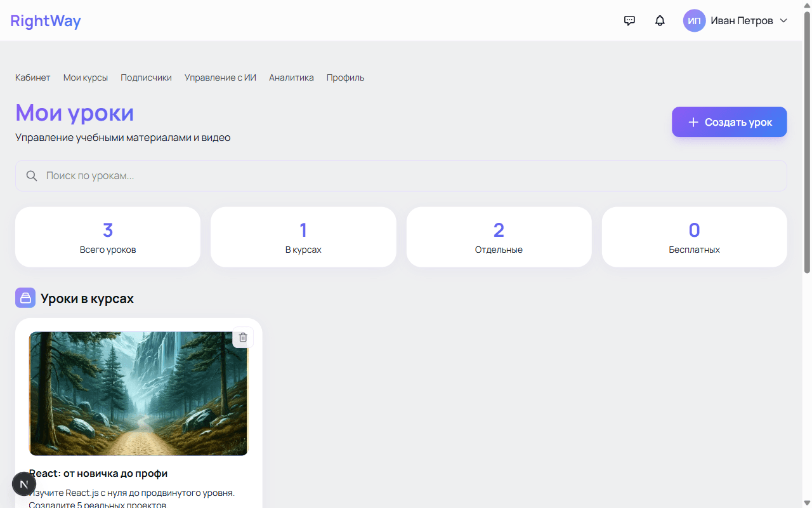This screenshot has height=508, width=812.
Task: Click the magnifier icon in search
Action: point(32,176)
